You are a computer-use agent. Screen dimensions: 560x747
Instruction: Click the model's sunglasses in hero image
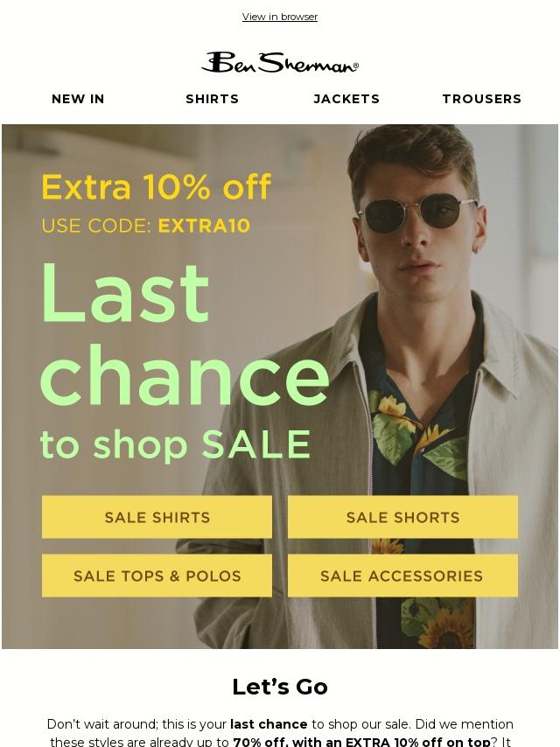click(416, 212)
